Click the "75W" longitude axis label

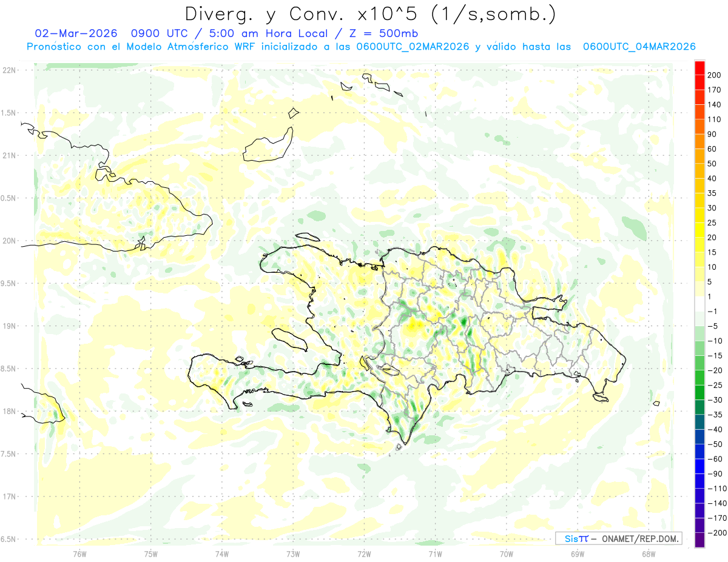[x=151, y=554]
